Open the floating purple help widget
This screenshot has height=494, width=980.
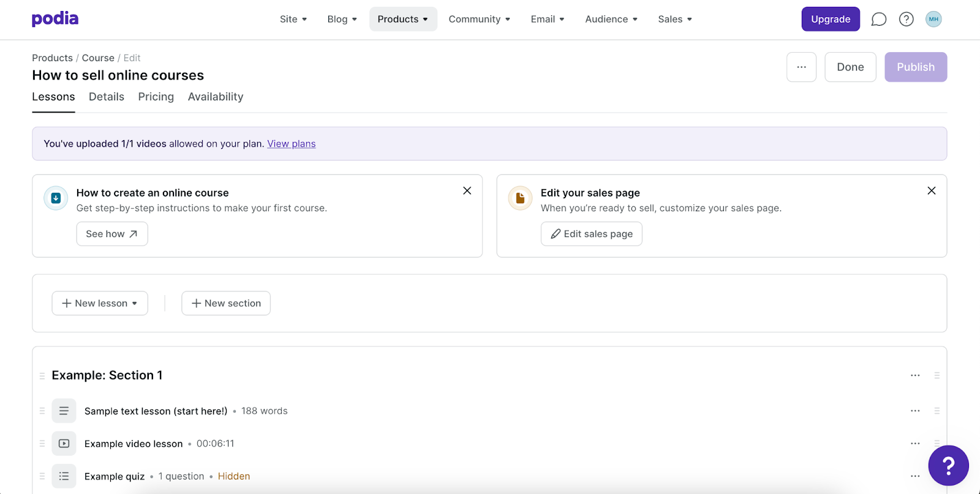pyautogui.click(x=948, y=465)
